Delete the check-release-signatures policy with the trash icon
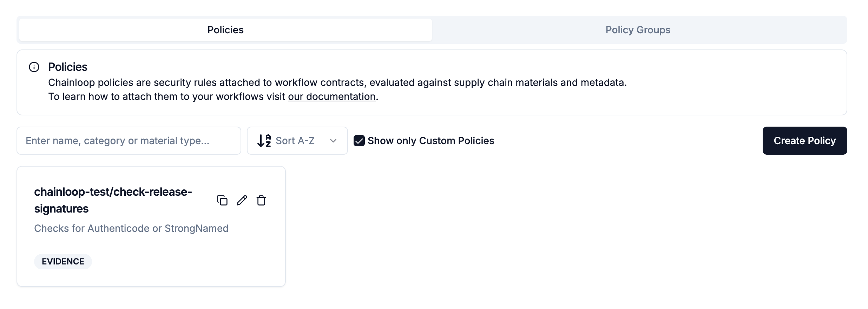 261,200
